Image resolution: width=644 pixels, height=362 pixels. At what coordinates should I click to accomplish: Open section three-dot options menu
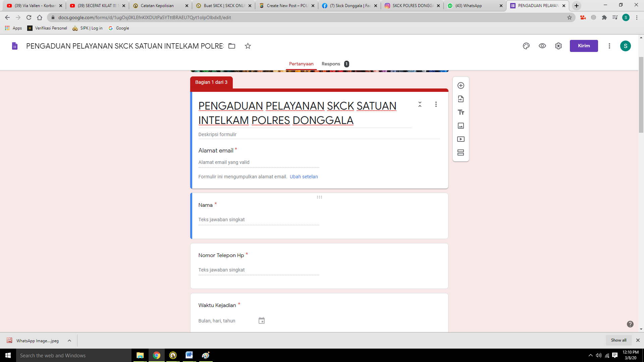pos(436,104)
